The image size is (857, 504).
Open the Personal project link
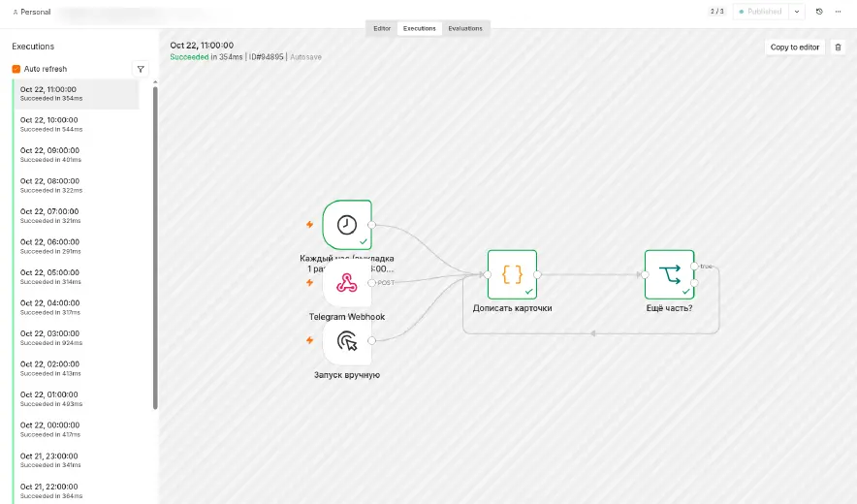click(32, 12)
